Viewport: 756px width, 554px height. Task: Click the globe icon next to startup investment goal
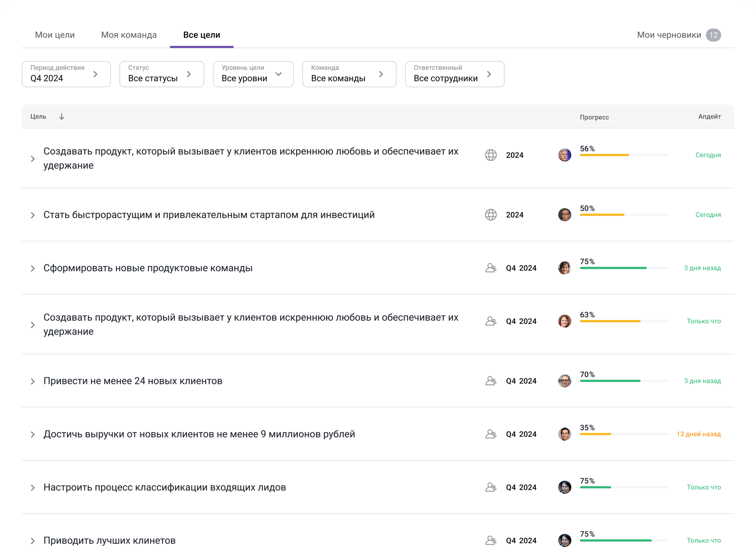[x=491, y=215]
